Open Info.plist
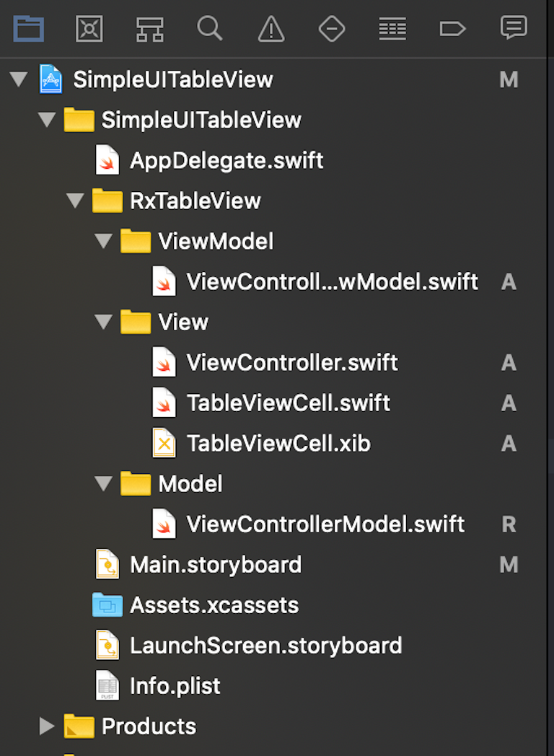This screenshot has height=756, width=554. tap(175, 686)
